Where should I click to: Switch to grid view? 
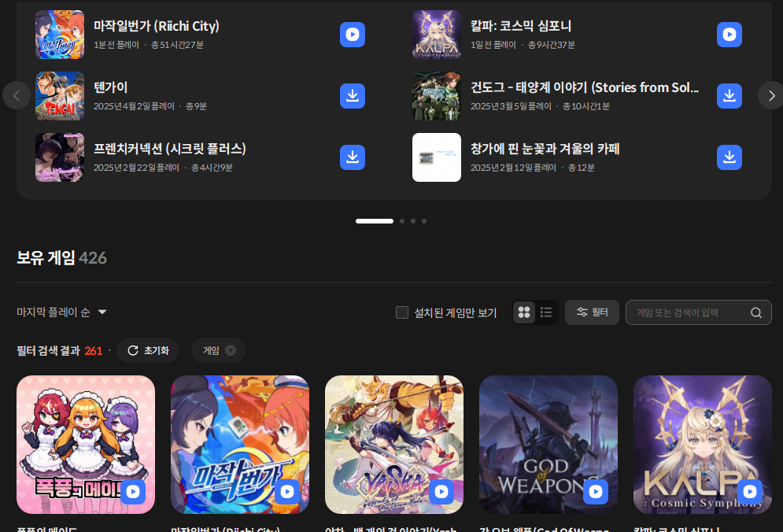524,312
